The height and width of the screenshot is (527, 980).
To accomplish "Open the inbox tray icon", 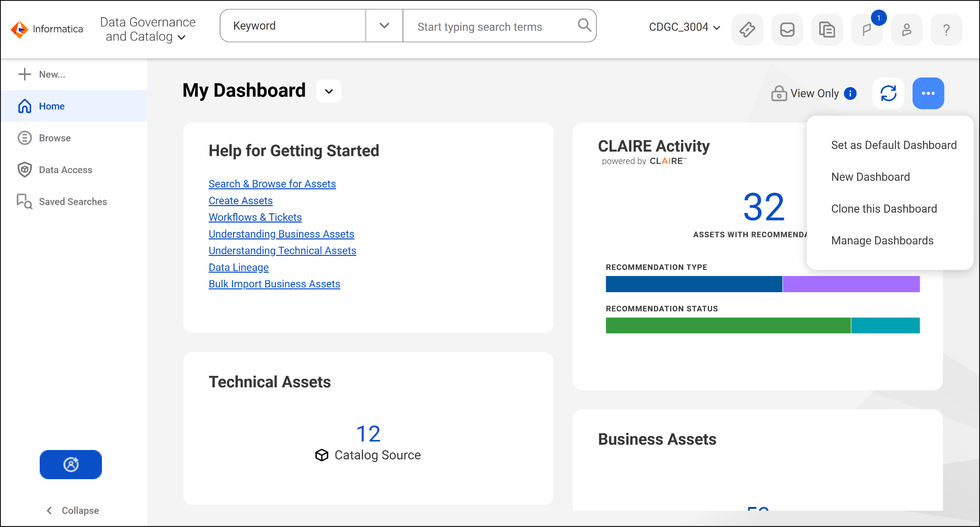I will 787,30.
